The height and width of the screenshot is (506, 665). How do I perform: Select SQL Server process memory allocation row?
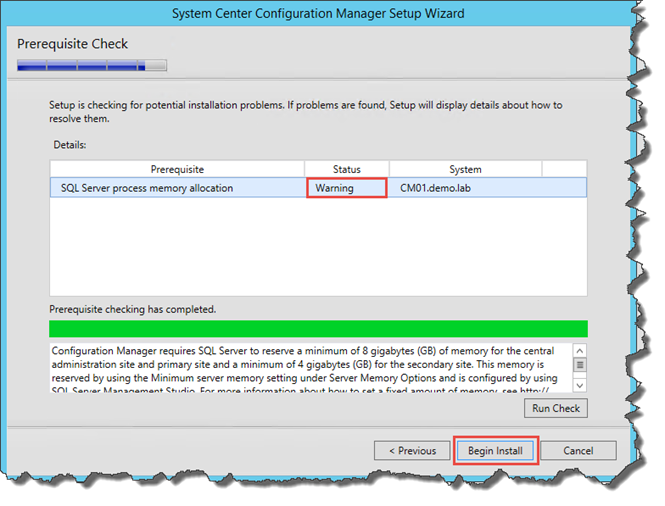318,188
